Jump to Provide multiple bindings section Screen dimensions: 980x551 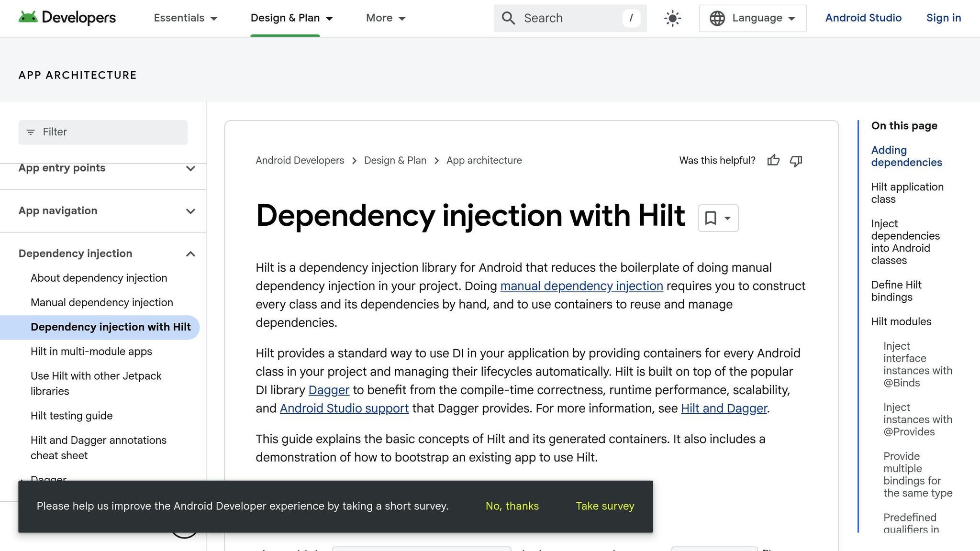pos(918,474)
